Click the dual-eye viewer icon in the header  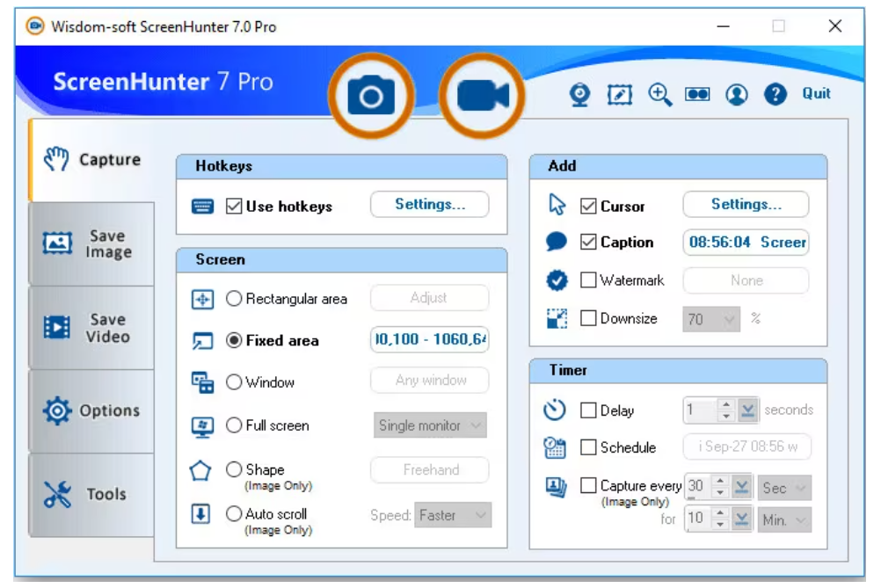(x=697, y=94)
